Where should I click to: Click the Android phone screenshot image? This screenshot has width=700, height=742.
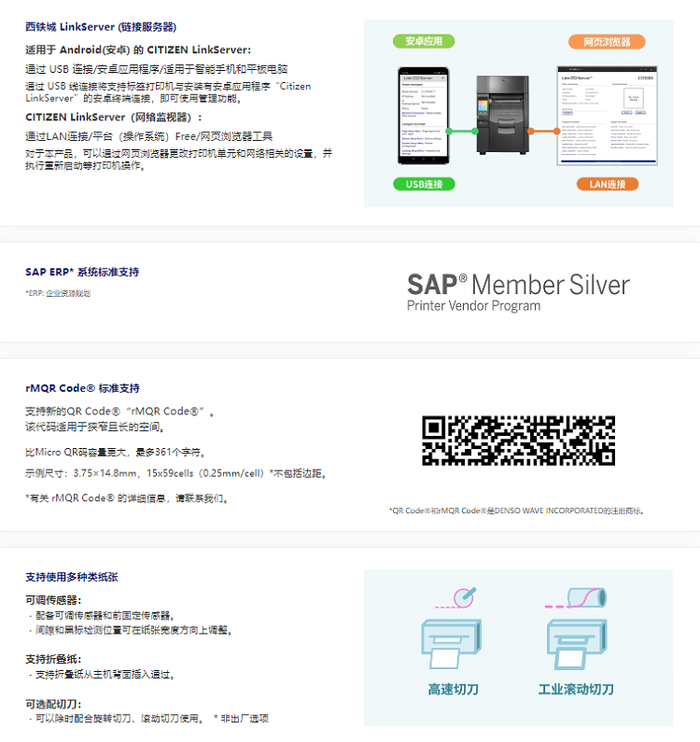[424, 116]
